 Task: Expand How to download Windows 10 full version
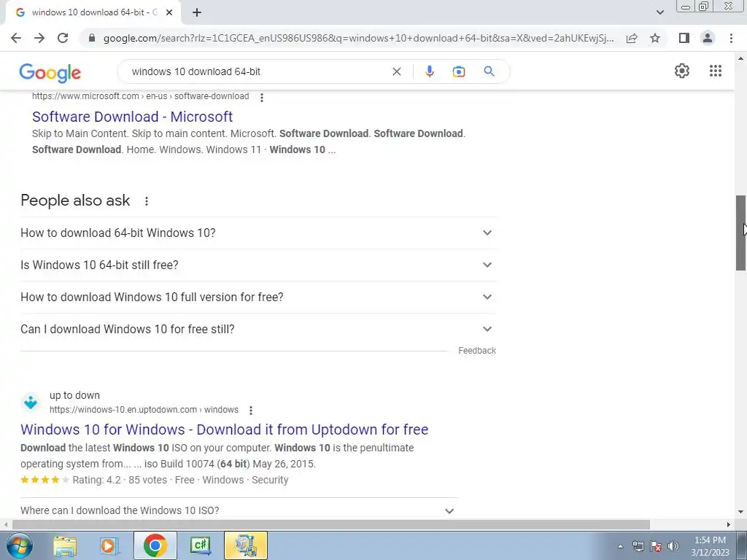click(x=258, y=297)
